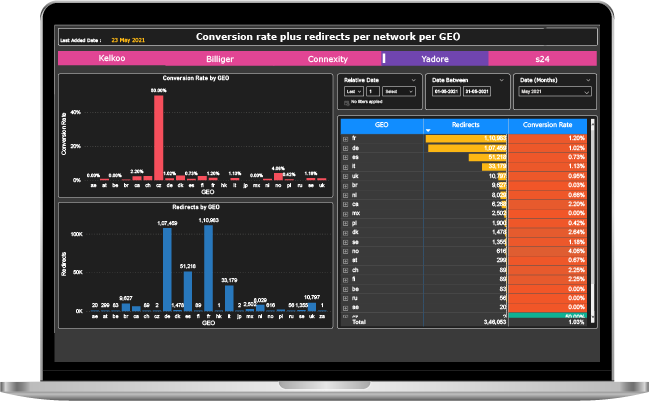Expand the Date (Months) slicer chevron
649x401 pixels.
[x=588, y=80]
